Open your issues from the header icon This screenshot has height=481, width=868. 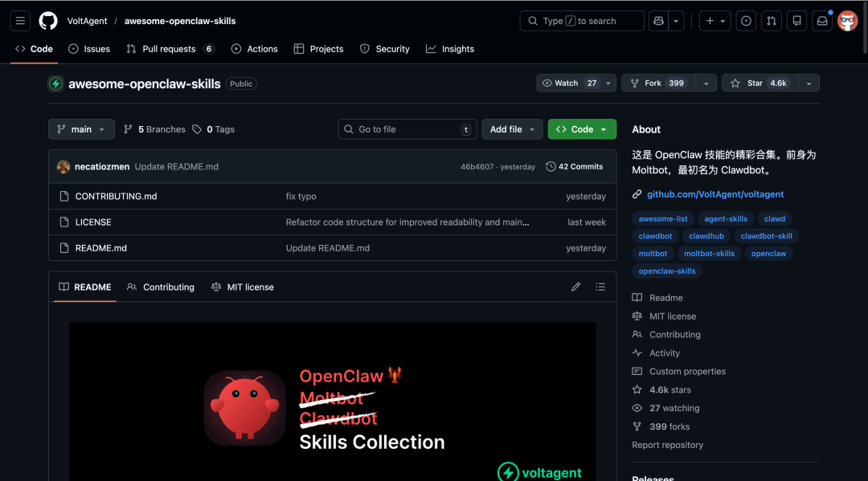point(745,20)
